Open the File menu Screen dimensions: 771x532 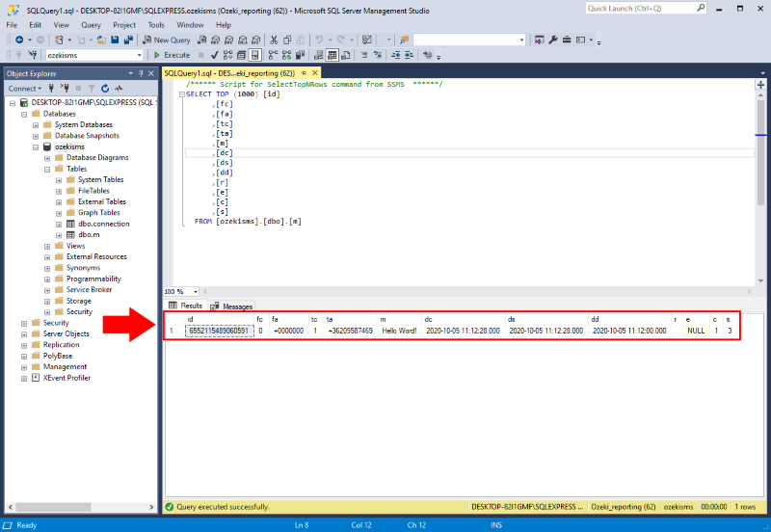pos(12,25)
